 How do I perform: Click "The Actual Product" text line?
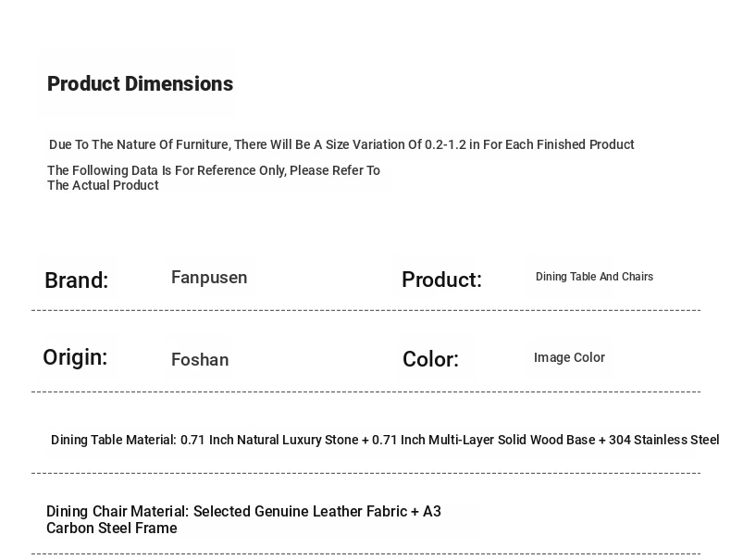coord(103,186)
